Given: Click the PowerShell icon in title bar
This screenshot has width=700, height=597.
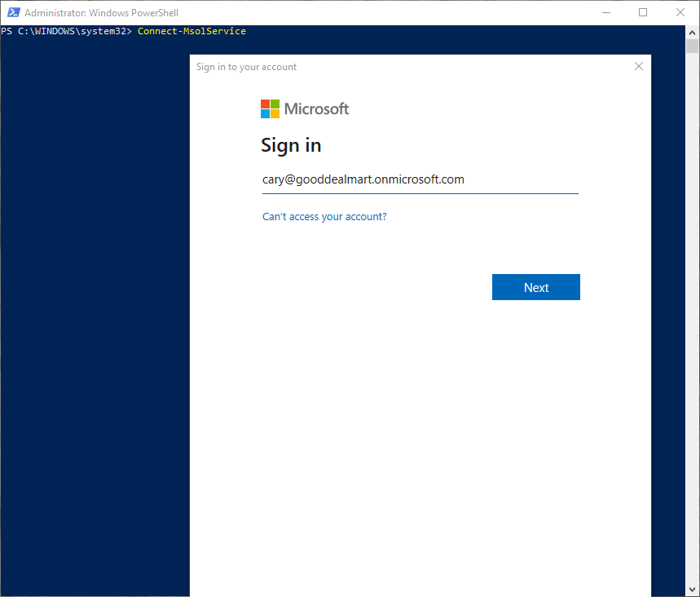Looking at the screenshot, I should point(13,12).
